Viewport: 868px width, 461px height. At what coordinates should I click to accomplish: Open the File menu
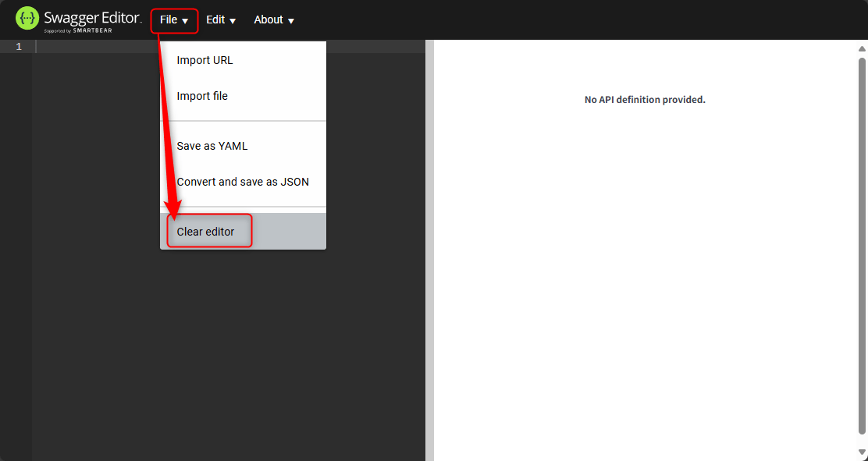pos(168,20)
